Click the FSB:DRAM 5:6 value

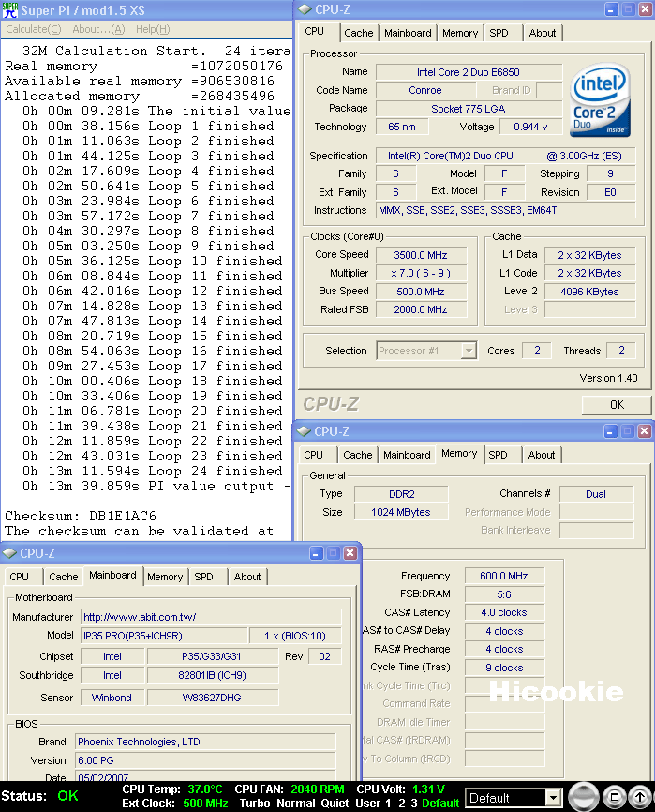tap(504, 594)
